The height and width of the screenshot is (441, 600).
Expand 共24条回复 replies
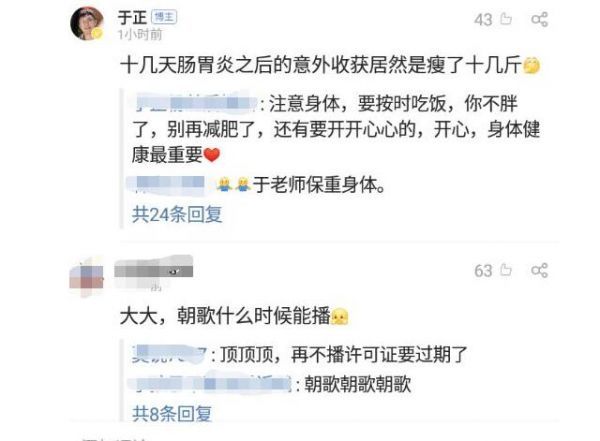coord(177,214)
